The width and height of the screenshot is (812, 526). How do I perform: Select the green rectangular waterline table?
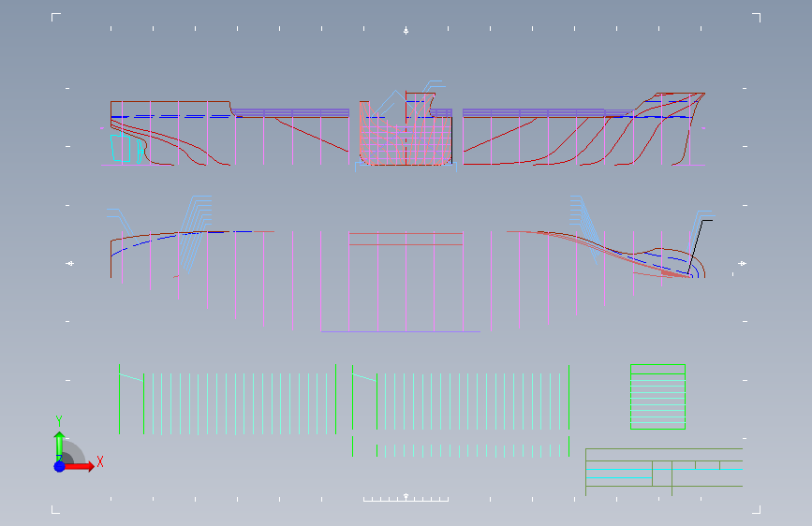pos(657,397)
